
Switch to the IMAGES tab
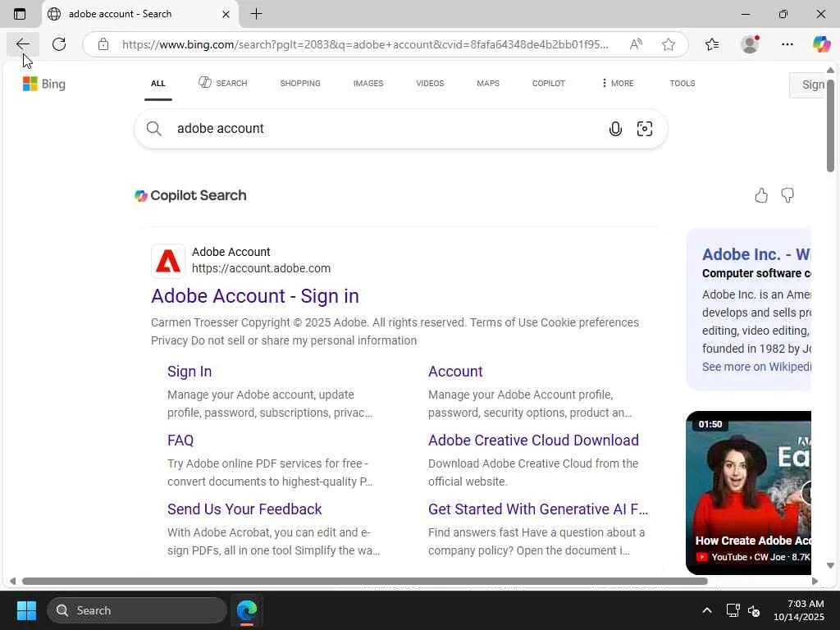click(368, 83)
